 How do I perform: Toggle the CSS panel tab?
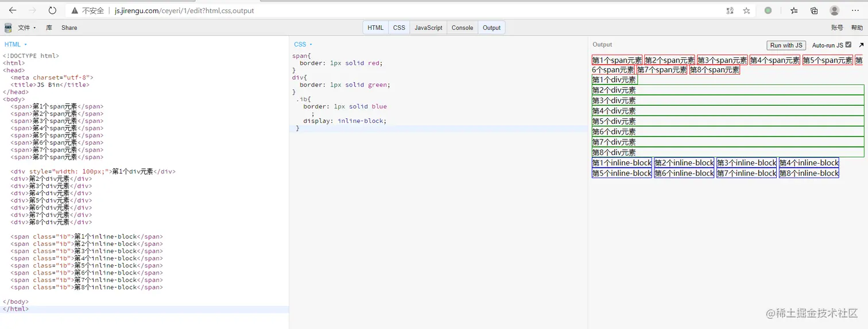pos(399,28)
